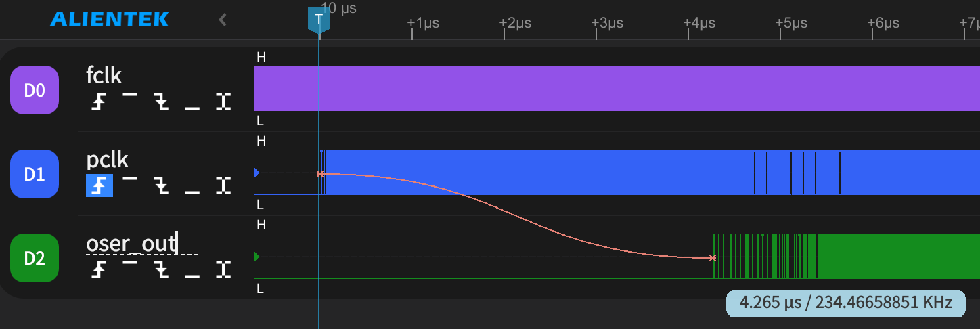
Task: Select rising edge trigger for fclk
Action: point(99,102)
